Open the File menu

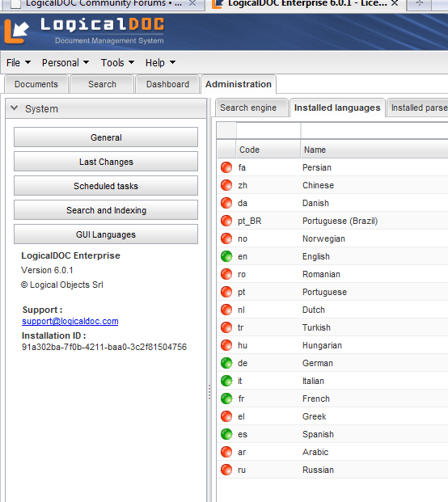click(x=19, y=63)
